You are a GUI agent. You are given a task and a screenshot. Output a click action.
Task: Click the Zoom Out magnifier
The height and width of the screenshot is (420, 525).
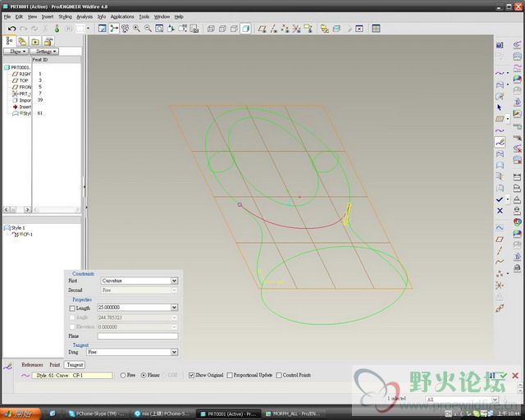click(148, 29)
